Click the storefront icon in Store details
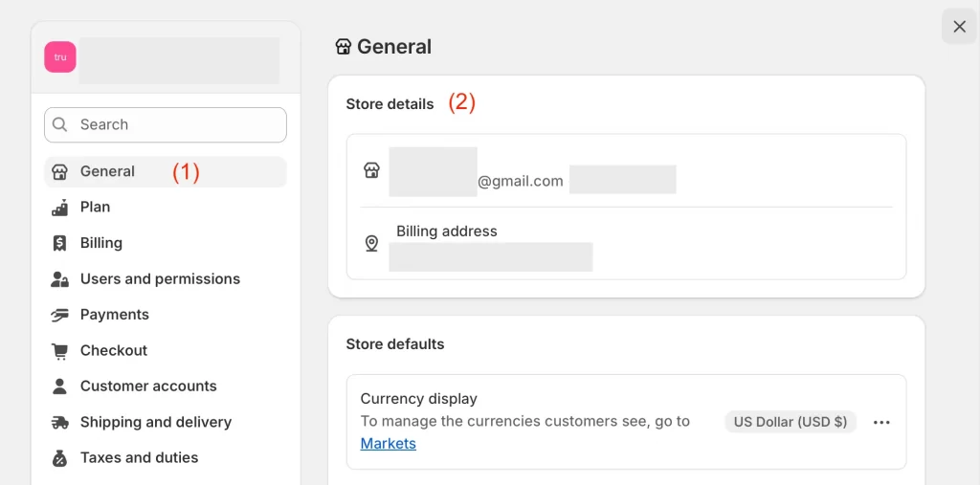 click(x=372, y=170)
